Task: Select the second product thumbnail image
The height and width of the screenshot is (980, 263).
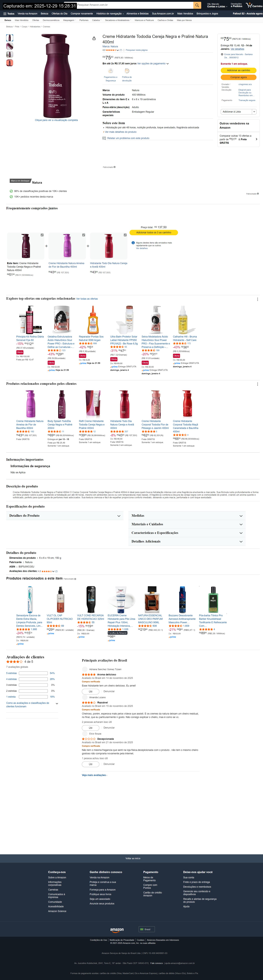Action: (10, 46)
